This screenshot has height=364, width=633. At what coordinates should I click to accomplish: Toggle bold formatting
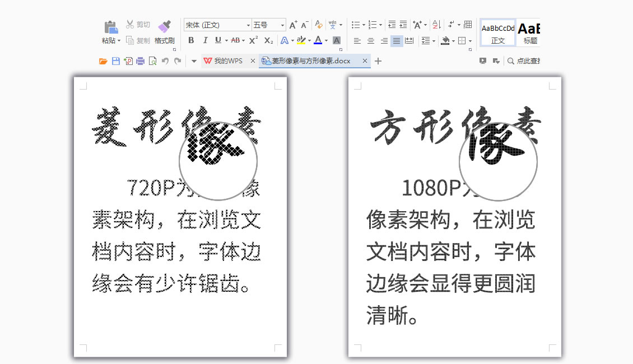point(191,40)
